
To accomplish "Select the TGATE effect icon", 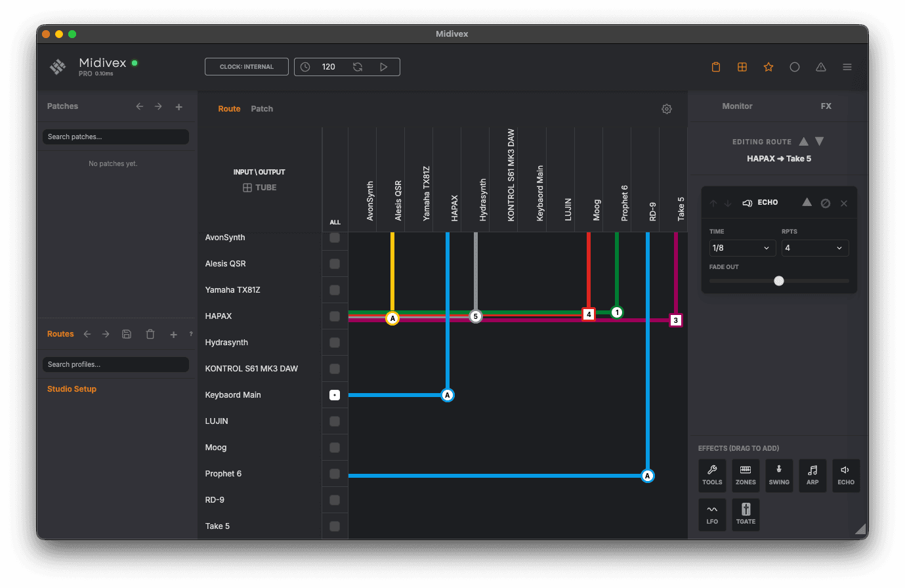I will pyautogui.click(x=746, y=514).
